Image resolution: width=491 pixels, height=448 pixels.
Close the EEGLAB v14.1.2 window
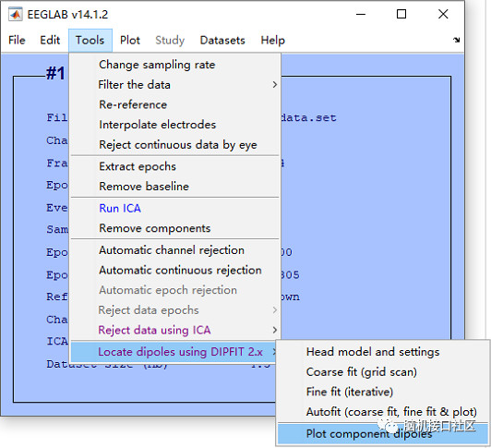pyautogui.click(x=443, y=14)
